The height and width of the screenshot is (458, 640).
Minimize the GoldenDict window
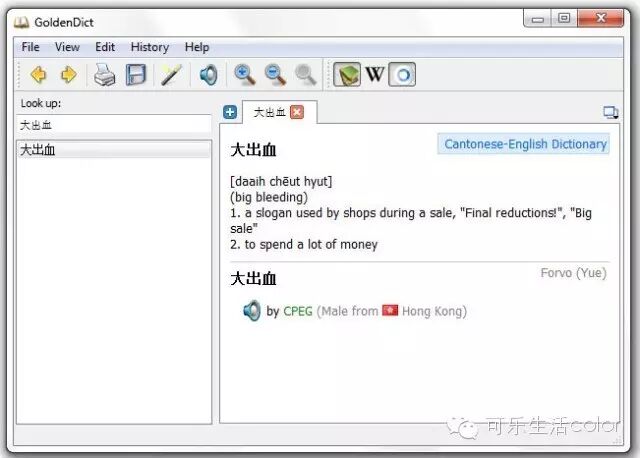[x=538, y=19]
